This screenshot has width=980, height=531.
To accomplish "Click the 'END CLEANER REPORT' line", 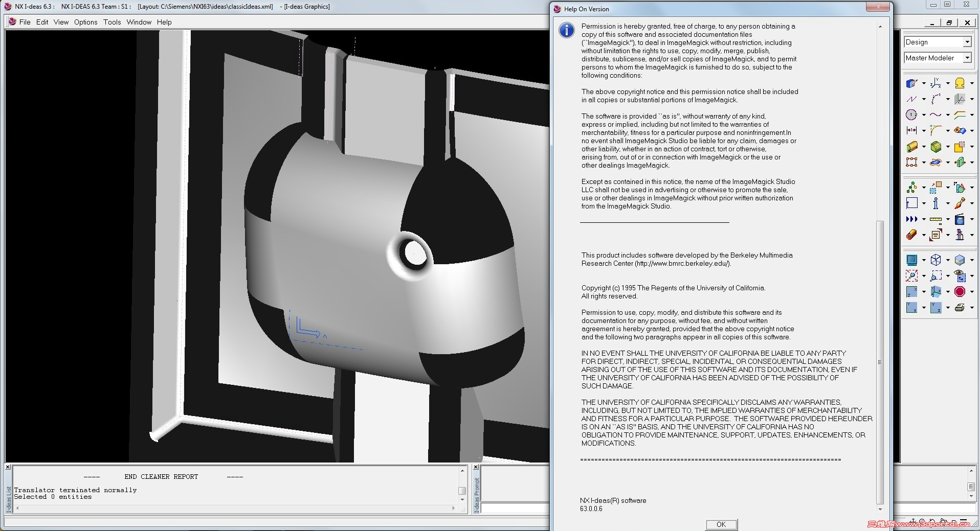I will (x=161, y=476).
